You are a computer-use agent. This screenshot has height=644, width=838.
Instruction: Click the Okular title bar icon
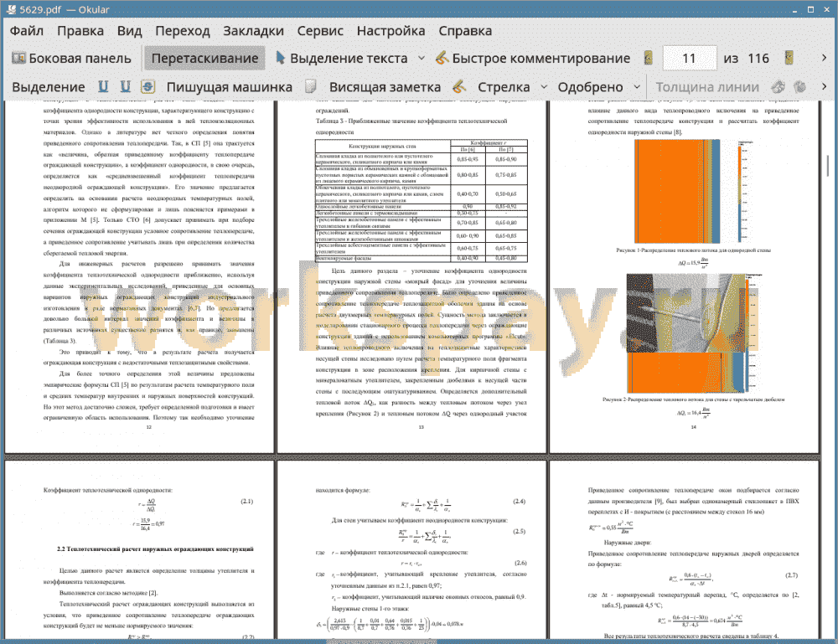point(11,9)
